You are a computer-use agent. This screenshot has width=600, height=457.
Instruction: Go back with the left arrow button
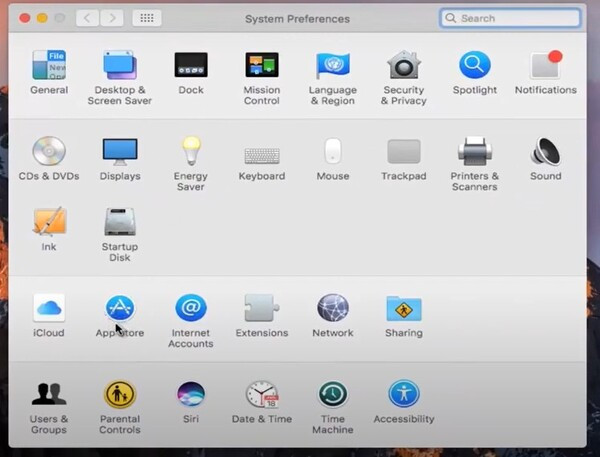coord(87,18)
